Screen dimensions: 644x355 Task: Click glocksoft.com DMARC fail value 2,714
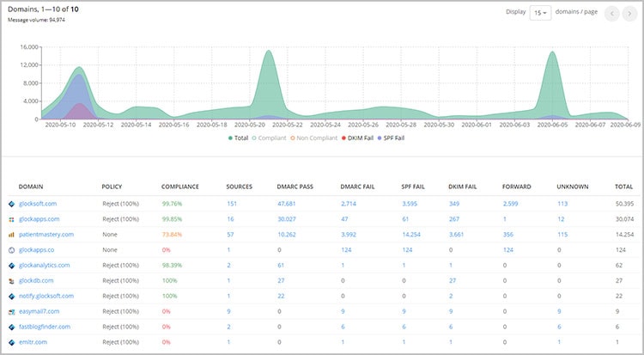(349, 204)
